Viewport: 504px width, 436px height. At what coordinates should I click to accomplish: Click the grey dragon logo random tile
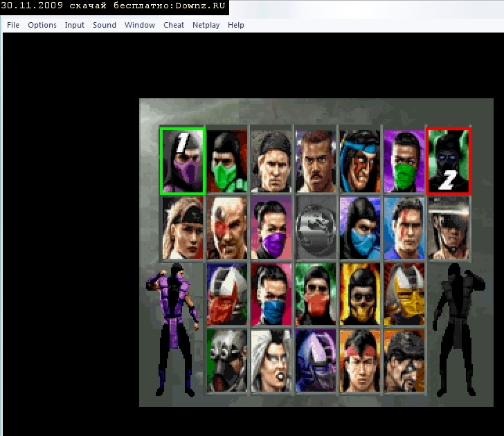point(316,228)
